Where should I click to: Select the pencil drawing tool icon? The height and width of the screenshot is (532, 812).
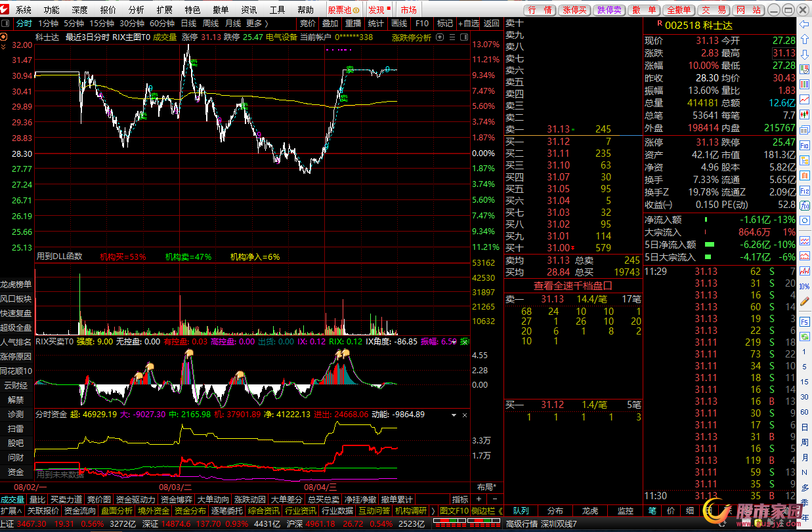tap(805, 301)
